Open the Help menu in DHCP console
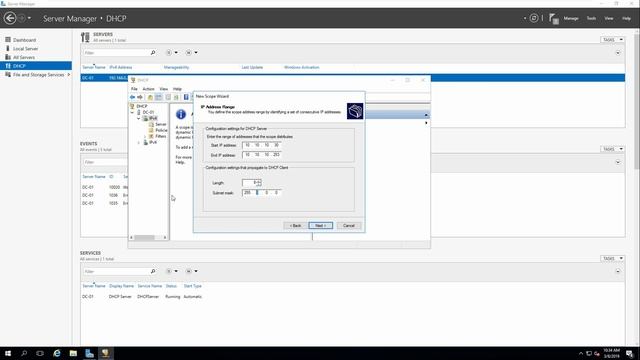 tap(177, 89)
